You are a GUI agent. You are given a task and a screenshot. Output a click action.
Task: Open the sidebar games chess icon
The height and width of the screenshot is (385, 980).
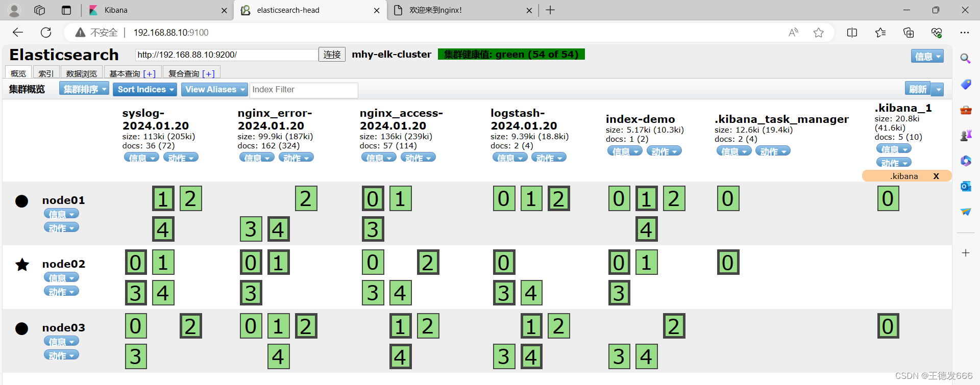(x=966, y=135)
